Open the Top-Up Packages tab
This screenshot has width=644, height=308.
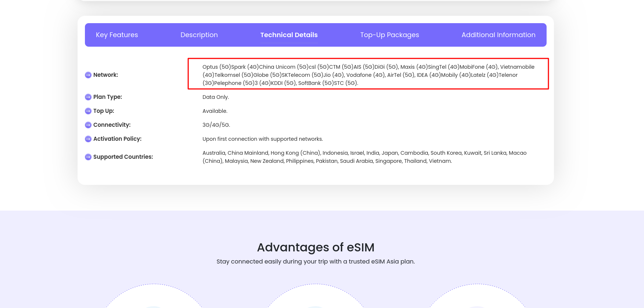point(390,35)
